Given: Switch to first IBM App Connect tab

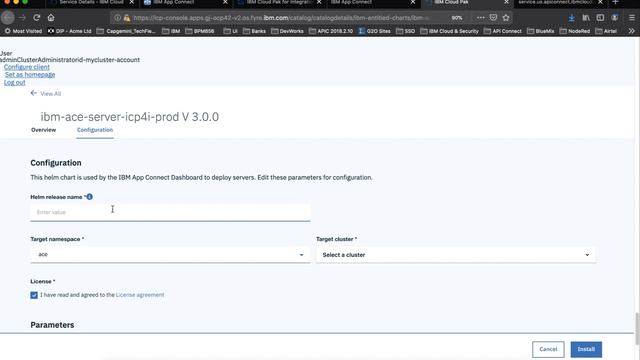Looking at the screenshot, I should click(185, 2).
